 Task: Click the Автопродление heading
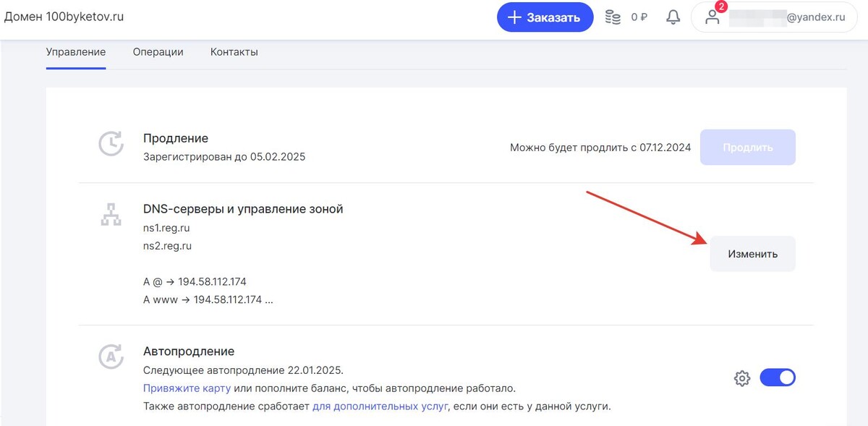[189, 352]
